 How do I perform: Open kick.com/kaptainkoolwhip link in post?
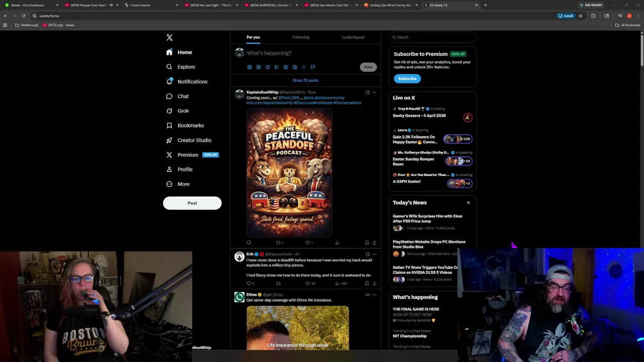click(269, 103)
